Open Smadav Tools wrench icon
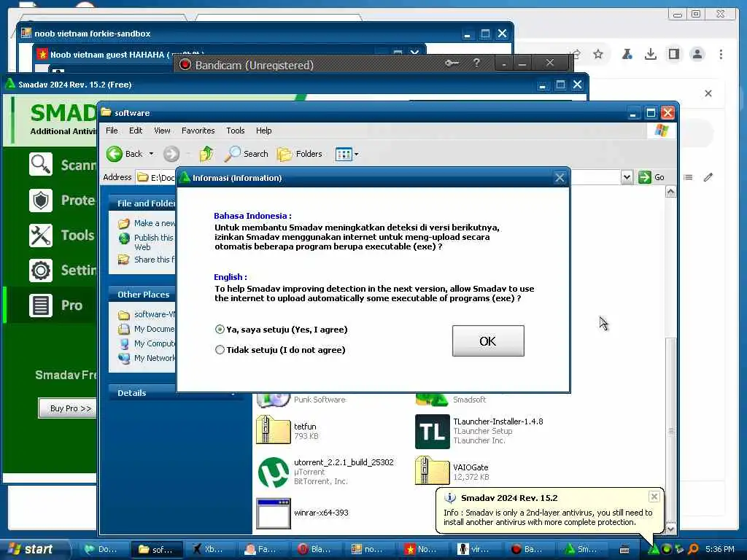The image size is (747, 560). pyautogui.click(x=41, y=236)
